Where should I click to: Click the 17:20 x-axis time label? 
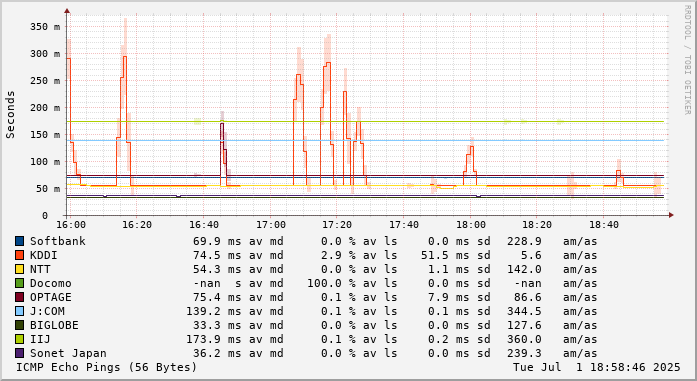click(337, 225)
